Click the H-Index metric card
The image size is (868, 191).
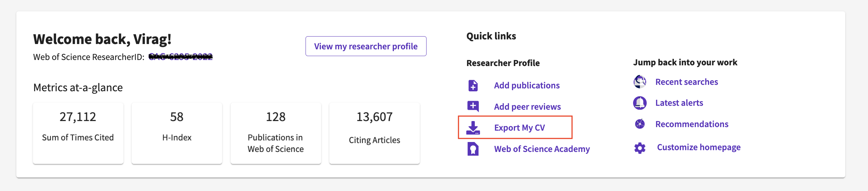[177, 133]
